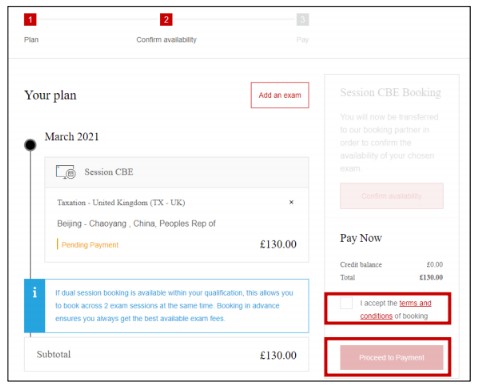Viewport: 480px width, 387px height.
Task: Click the faded Confirm availability button
Action: (392, 196)
